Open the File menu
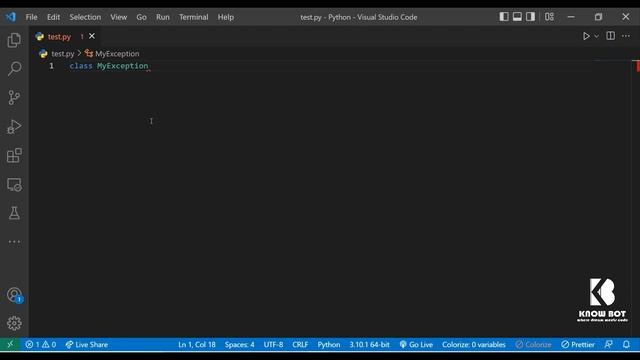Screen dimensions: 640x360 (x=31, y=17)
